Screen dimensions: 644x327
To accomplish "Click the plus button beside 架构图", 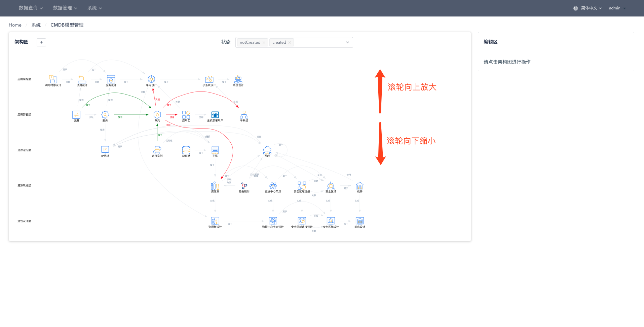I will tap(41, 42).
